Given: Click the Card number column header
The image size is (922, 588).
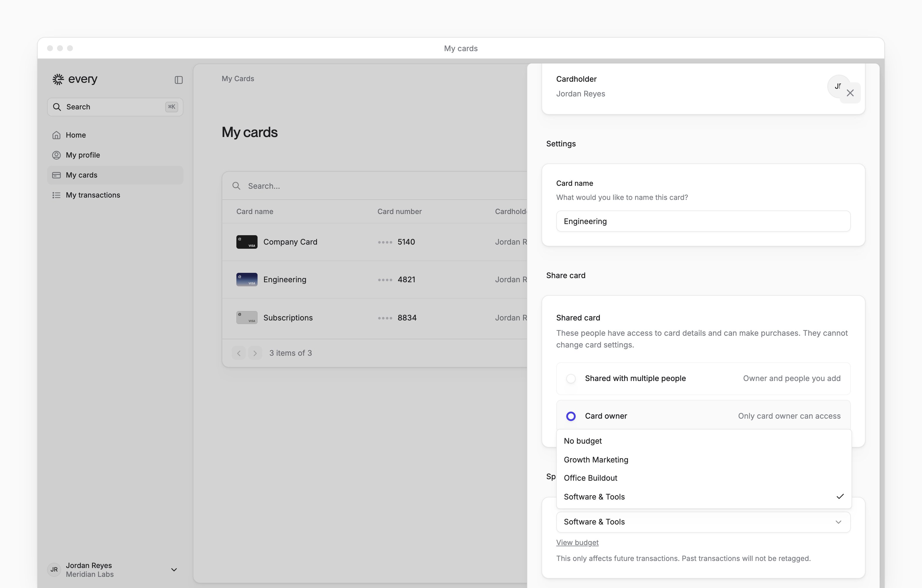Looking at the screenshot, I should coord(399,211).
